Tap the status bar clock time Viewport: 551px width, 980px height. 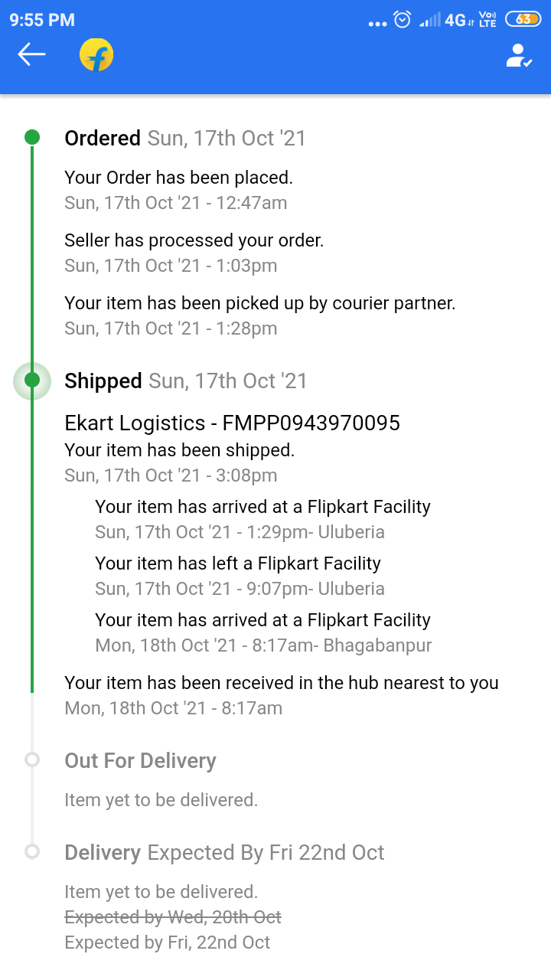click(x=42, y=20)
